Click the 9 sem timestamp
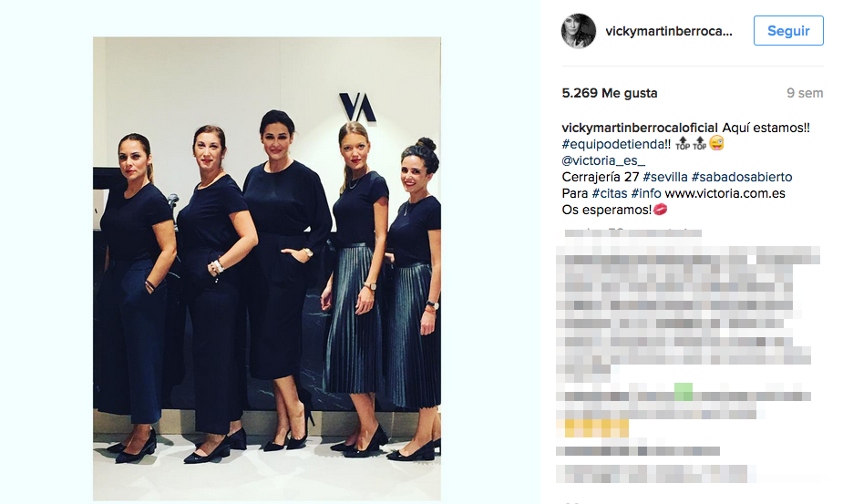Image resolution: width=843 pixels, height=504 pixels. pos(805,93)
